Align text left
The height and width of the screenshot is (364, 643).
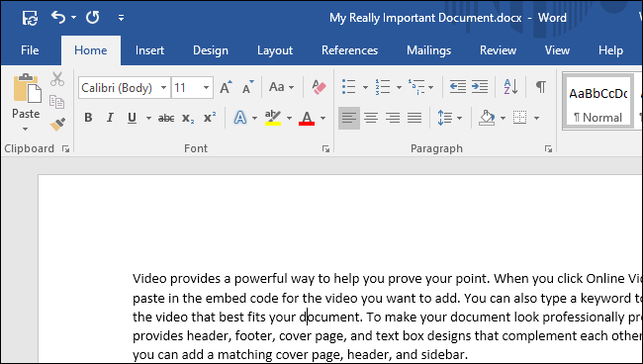349,118
